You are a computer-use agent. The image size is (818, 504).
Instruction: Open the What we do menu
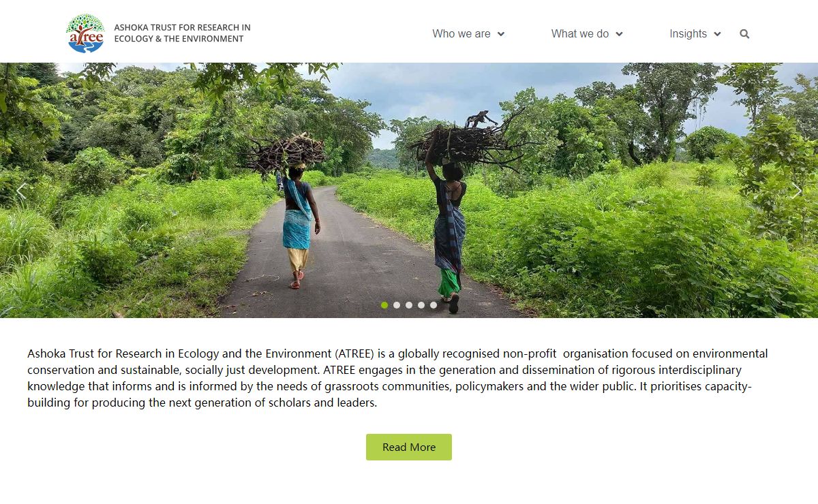click(x=579, y=34)
